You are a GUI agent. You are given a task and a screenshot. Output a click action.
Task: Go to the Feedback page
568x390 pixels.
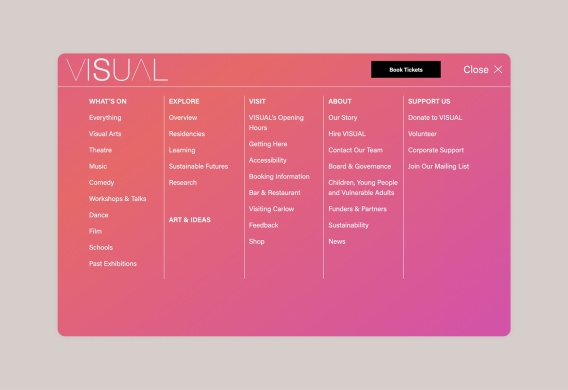click(x=264, y=225)
